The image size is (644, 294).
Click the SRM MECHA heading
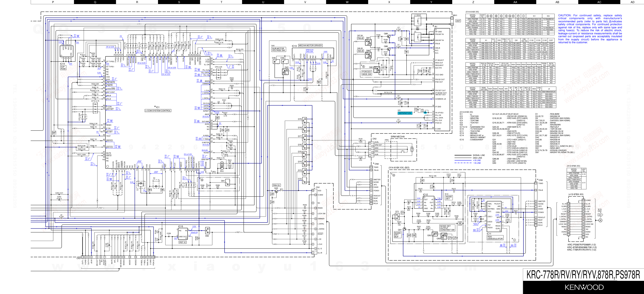click(x=398, y=137)
